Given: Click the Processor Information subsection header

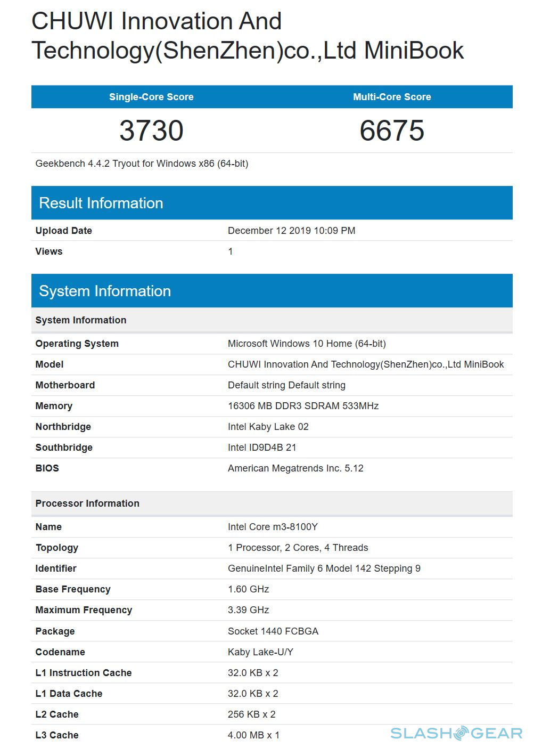Looking at the screenshot, I should (87, 503).
